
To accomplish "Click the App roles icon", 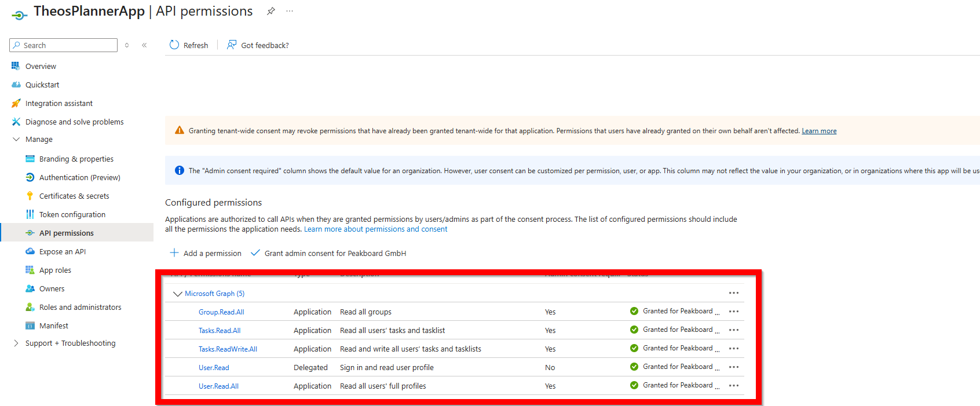I will 30,270.
